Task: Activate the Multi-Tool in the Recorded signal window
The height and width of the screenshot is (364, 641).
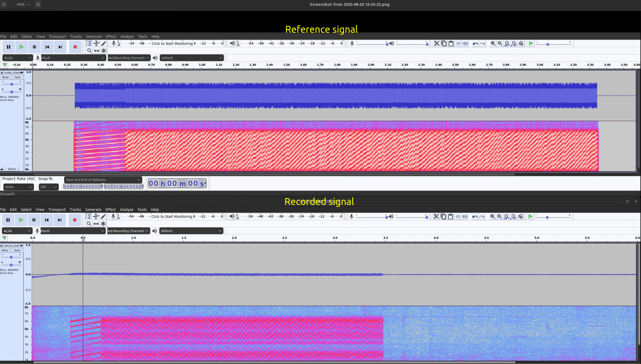Action: coord(103,223)
